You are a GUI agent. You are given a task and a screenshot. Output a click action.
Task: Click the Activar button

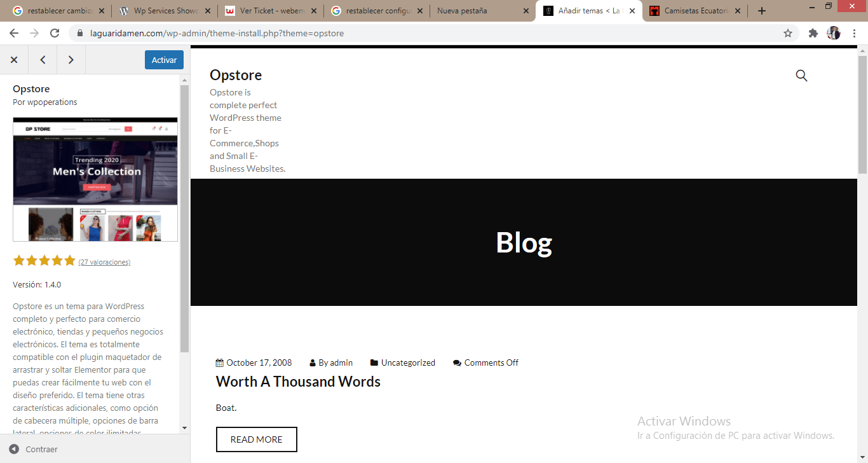(x=164, y=60)
